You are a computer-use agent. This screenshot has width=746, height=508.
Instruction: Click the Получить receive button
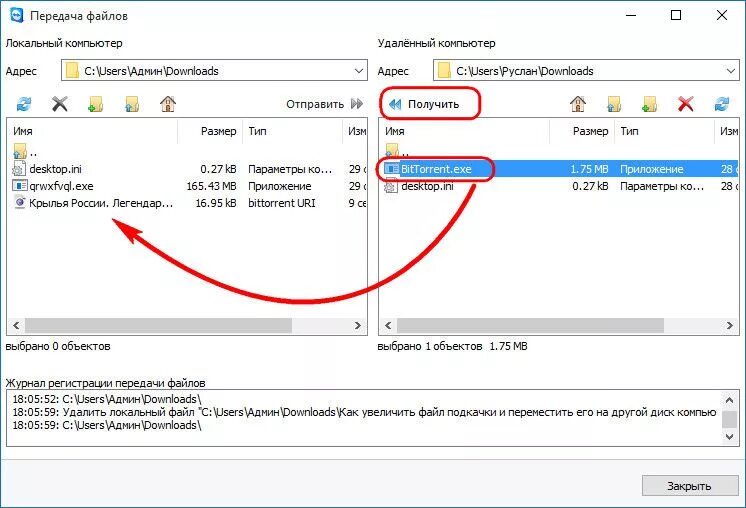(x=424, y=104)
